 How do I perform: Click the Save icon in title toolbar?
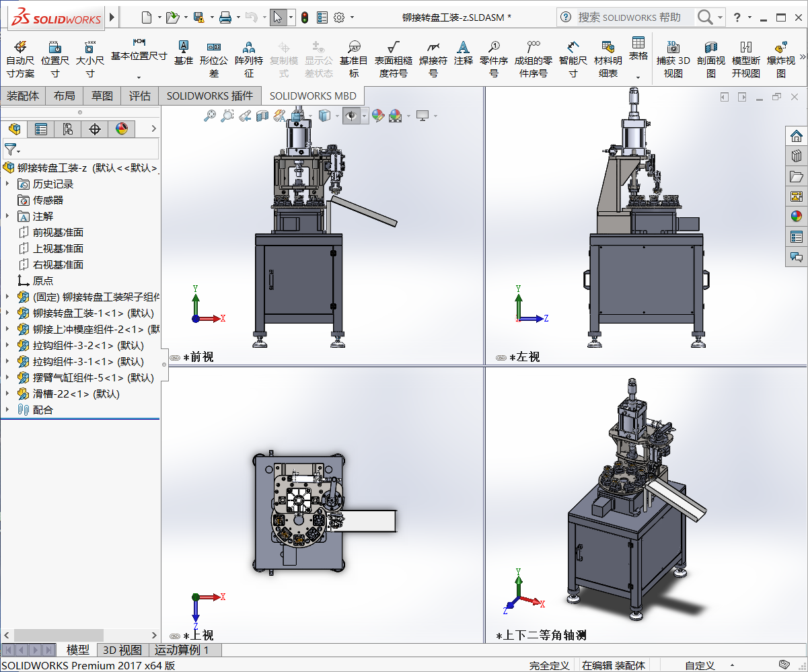point(198,17)
